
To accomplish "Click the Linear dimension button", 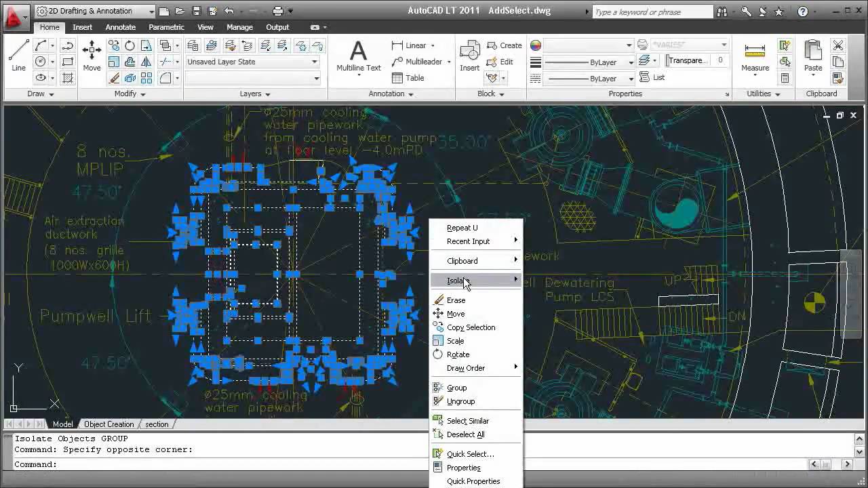I will (x=409, y=45).
